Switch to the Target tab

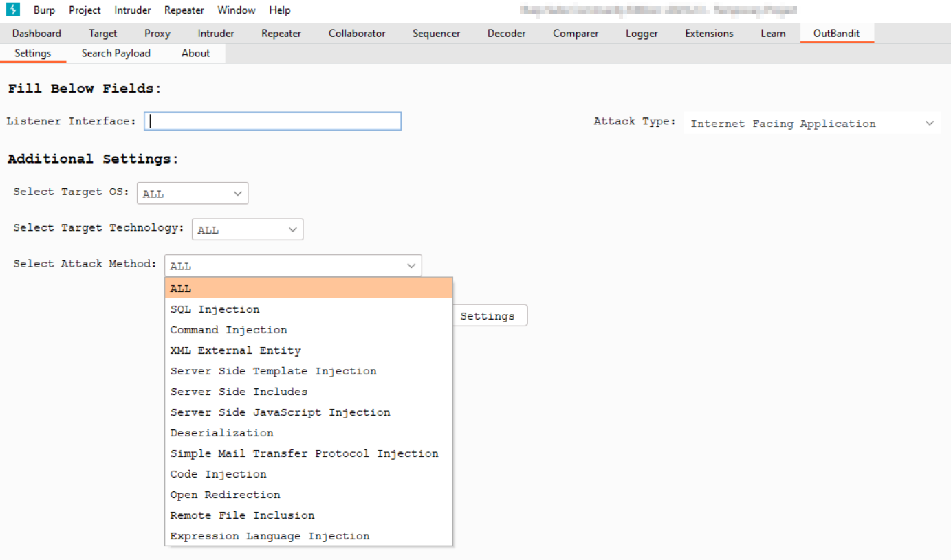click(x=103, y=33)
